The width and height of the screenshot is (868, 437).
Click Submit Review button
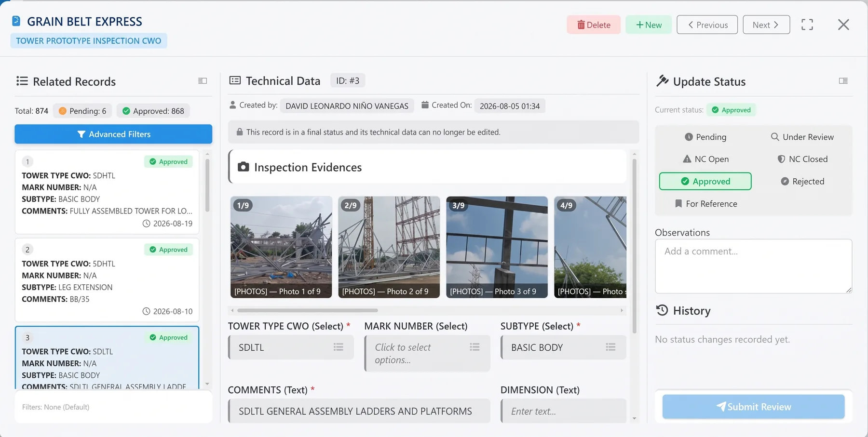click(753, 407)
